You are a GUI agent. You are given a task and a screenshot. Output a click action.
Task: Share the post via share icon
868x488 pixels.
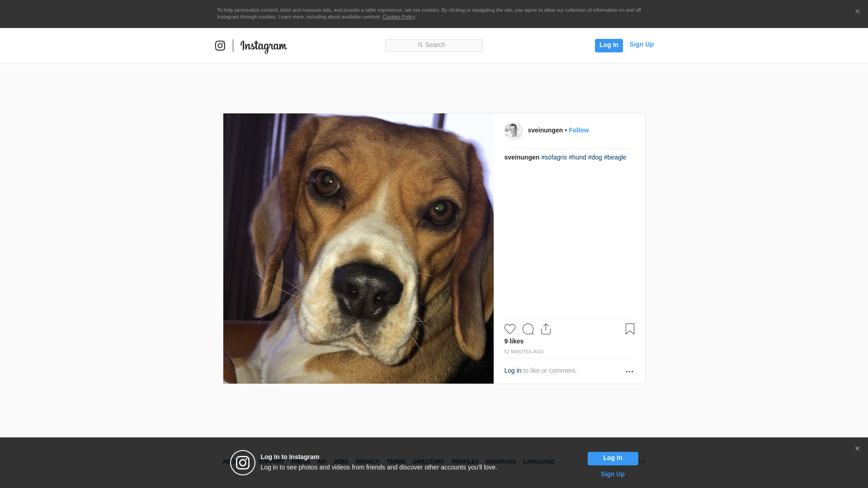point(546,329)
